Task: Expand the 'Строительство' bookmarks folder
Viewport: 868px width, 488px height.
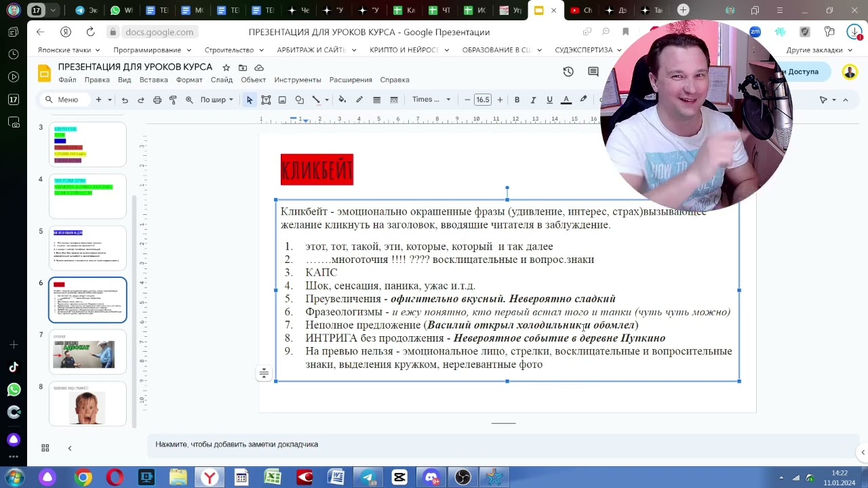Action: (x=234, y=50)
